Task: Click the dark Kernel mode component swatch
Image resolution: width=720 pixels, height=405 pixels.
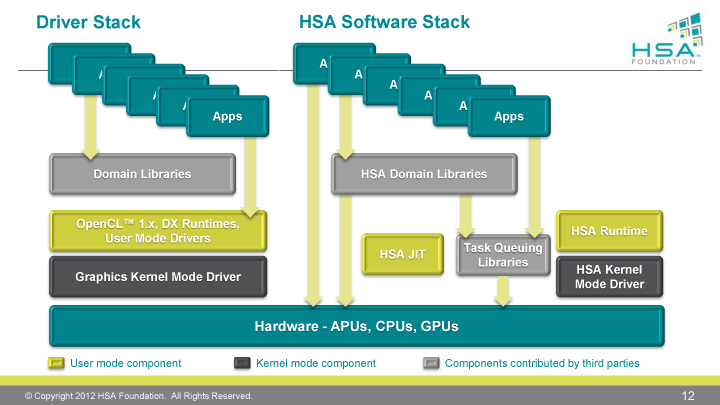Action: (x=241, y=363)
